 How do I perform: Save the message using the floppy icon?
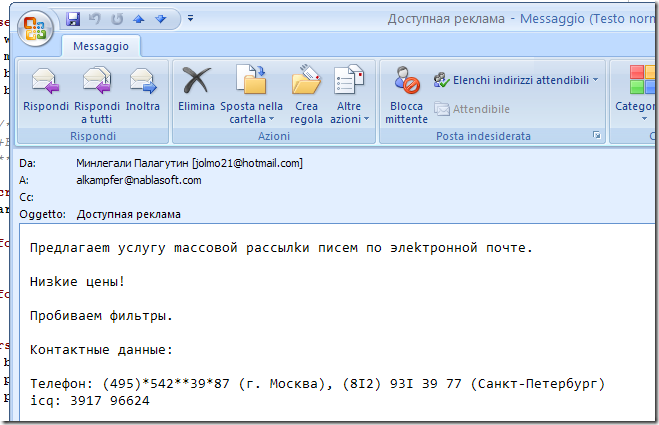(73, 19)
